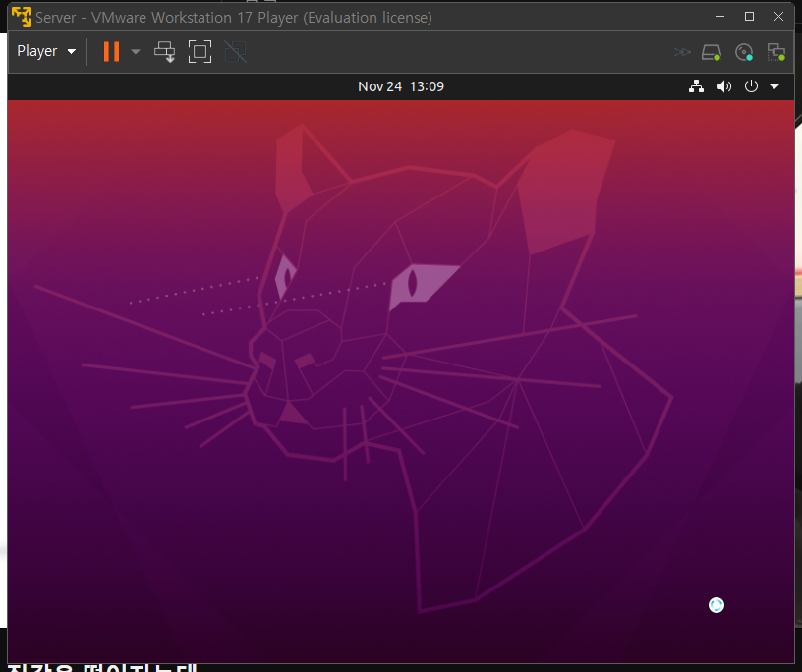The width and height of the screenshot is (802, 672).
Task: Expand the power options dropdown arrow
Action: [x=136, y=52]
